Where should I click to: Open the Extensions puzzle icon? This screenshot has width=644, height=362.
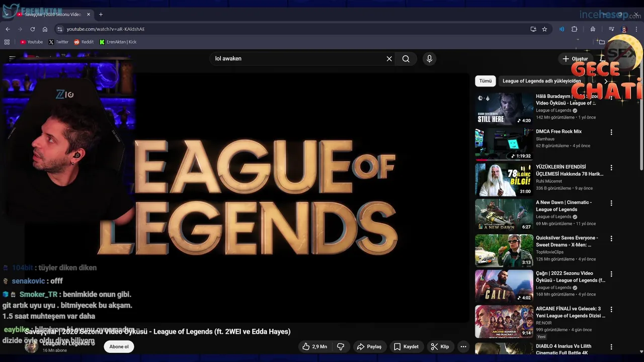pyautogui.click(x=574, y=29)
